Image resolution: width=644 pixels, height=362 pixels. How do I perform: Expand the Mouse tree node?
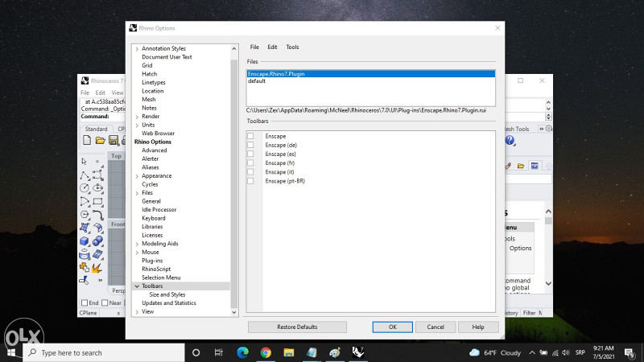coord(137,253)
